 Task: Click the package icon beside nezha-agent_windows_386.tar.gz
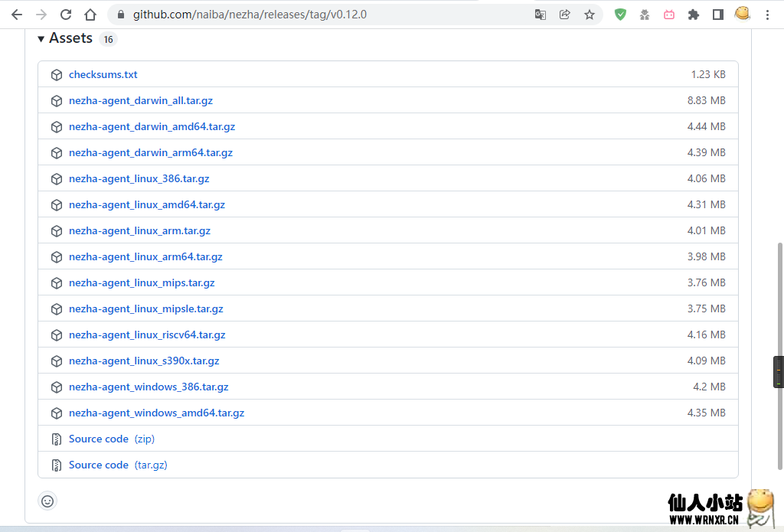[x=57, y=387]
